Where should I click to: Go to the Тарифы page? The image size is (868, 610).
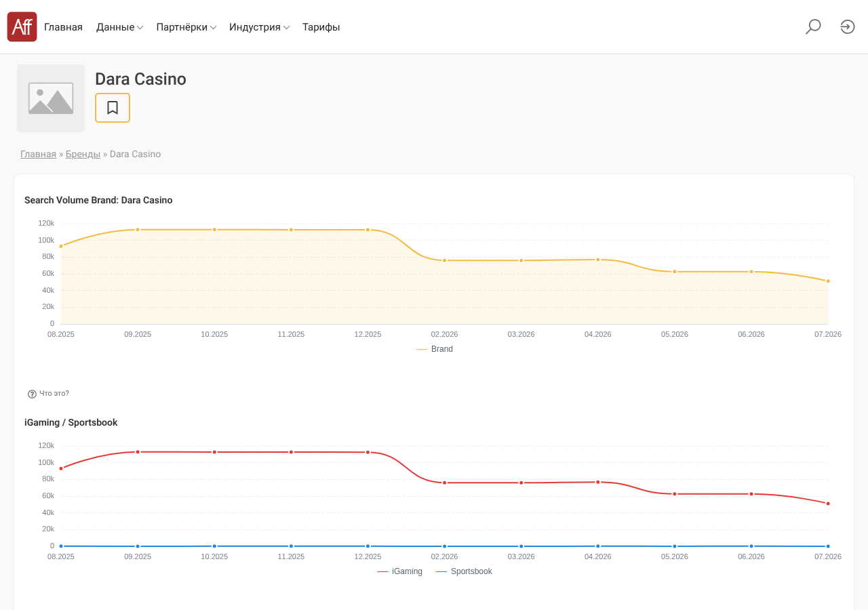(x=321, y=27)
